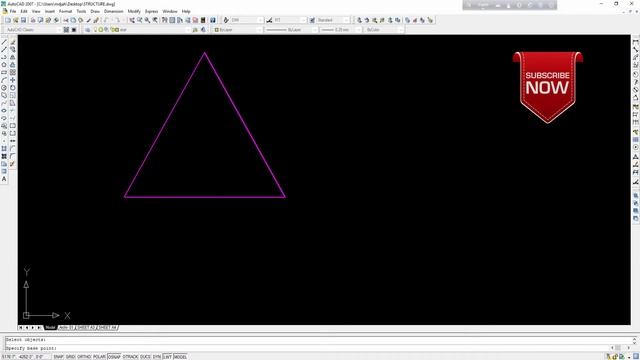Image resolution: width=640 pixels, height=360 pixels.
Task: Toggle OSNAP in status bar
Action: click(x=114, y=357)
